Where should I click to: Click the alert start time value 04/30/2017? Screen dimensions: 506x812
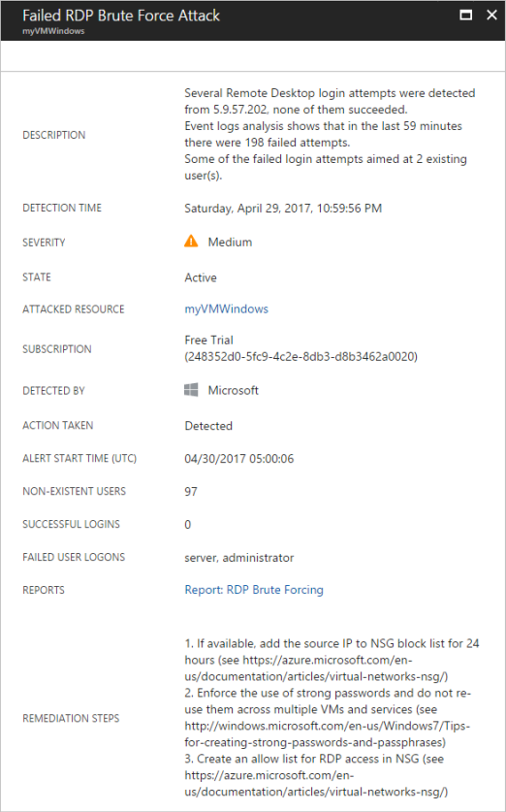(x=239, y=459)
